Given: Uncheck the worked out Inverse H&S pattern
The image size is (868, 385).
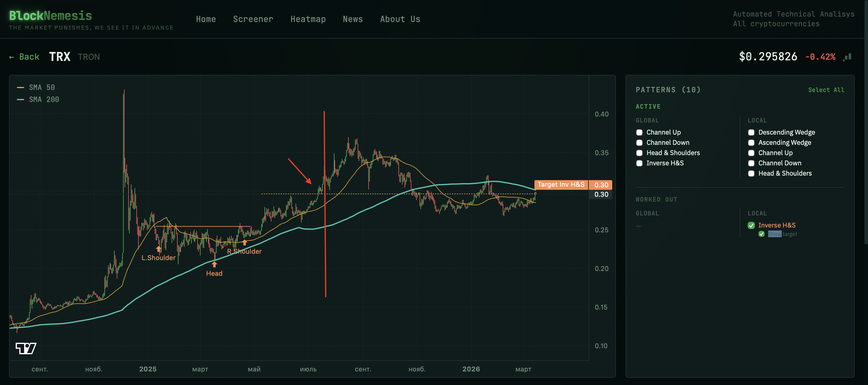Looking at the screenshot, I should pyautogui.click(x=751, y=225).
